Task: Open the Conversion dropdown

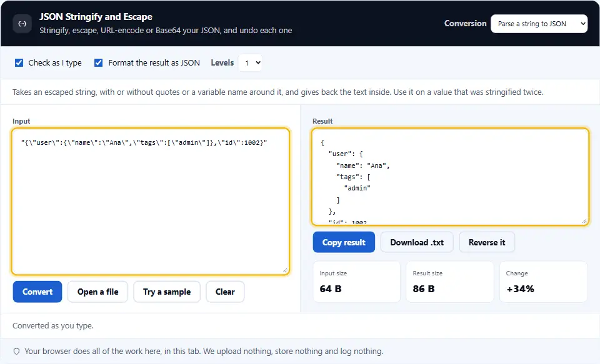Action: (x=539, y=24)
